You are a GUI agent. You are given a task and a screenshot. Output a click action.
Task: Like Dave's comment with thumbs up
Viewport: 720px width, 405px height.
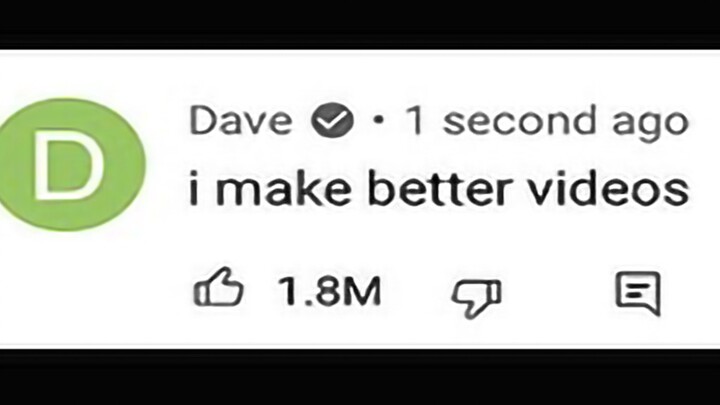[x=218, y=287]
